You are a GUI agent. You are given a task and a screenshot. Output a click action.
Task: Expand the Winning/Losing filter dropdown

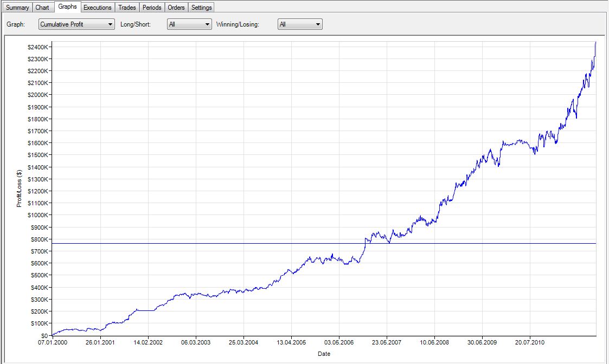coord(300,24)
